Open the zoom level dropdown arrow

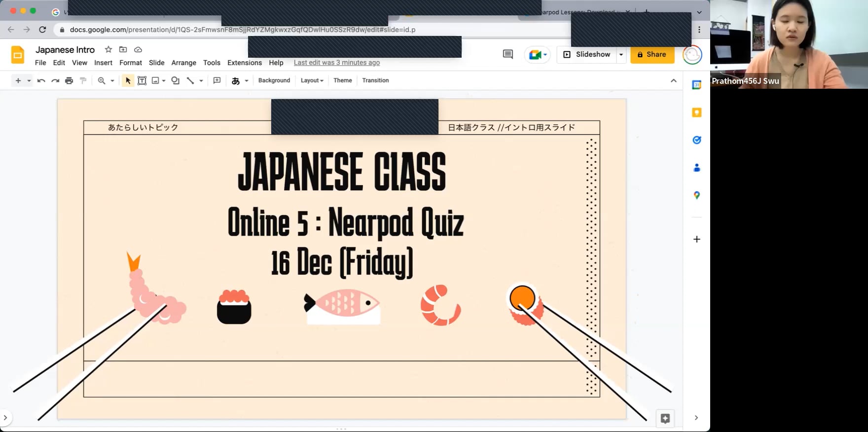tap(112, 80)
